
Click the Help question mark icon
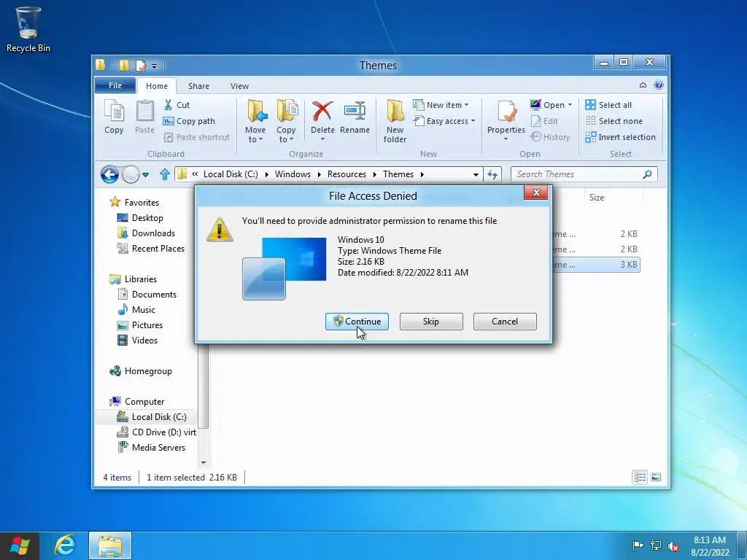click(x=659, y=85)
